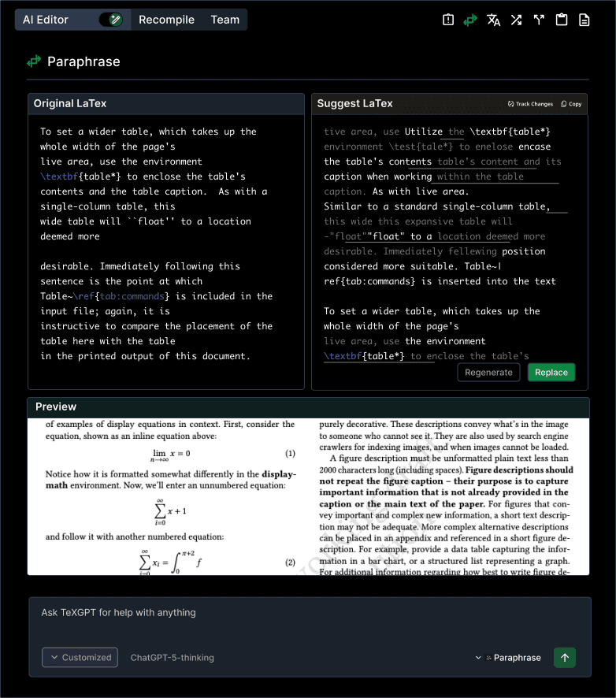
Task: Send the prompt with the up arrow
Action: coord(565,658)
